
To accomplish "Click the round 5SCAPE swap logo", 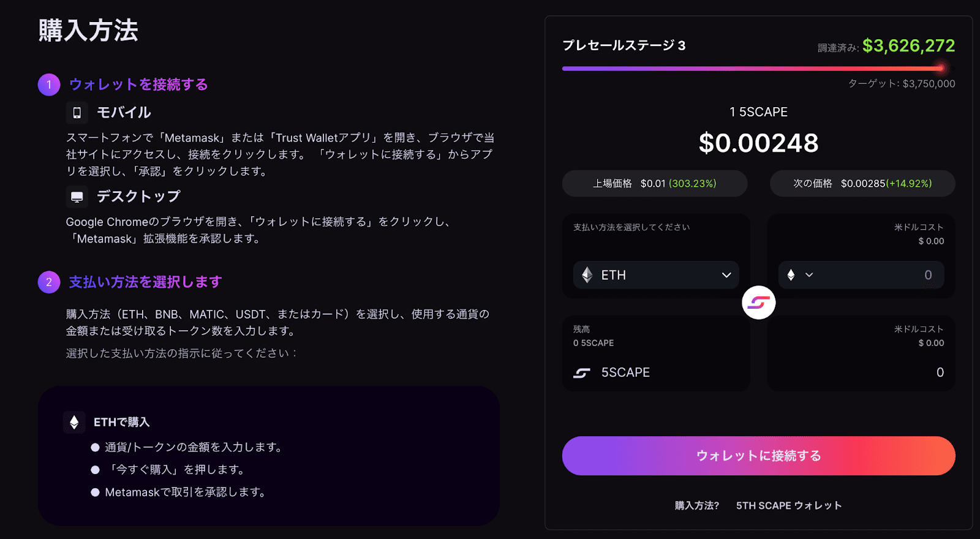I will [758, 303].
